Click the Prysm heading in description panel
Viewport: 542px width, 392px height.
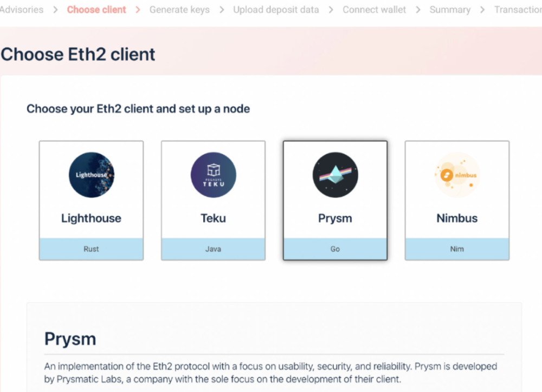click(x=70, y=339)
